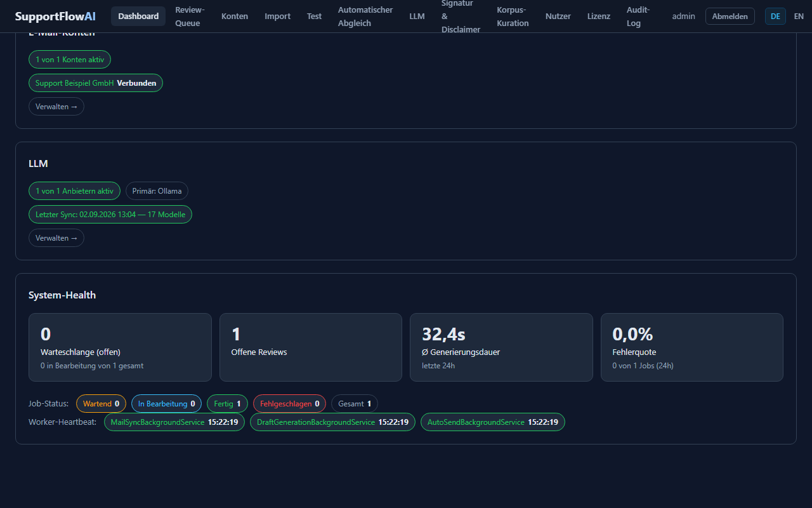Open the LLM nav item in header
Image resolution: width=812 pixels, height=508 pixels.
click(x=417, y=16)
